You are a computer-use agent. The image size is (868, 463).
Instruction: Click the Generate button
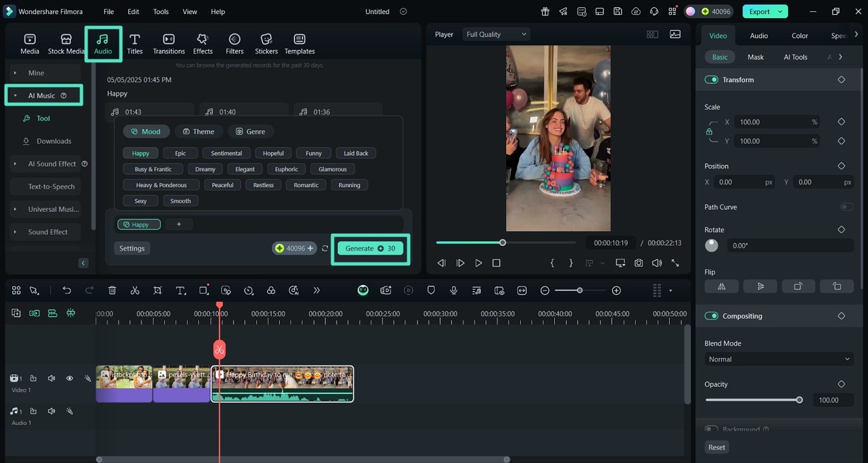(x=370, y=249)
